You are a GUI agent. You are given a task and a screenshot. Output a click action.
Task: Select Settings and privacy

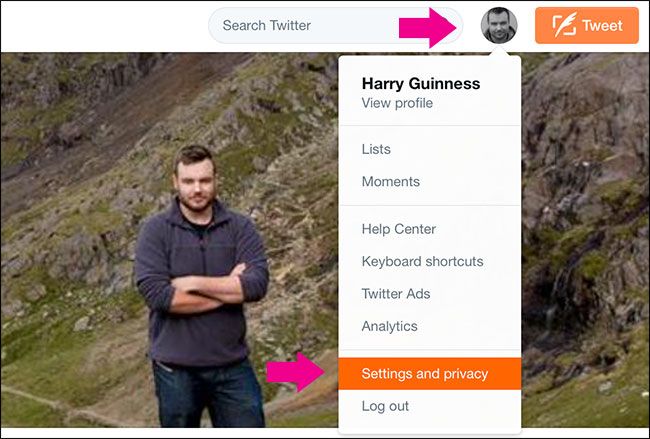tap(425, 374)
